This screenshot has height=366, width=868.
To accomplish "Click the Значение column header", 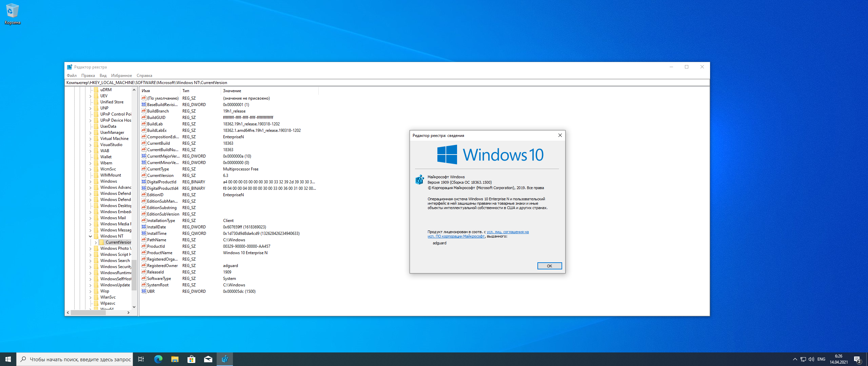I will click(270, 91).
